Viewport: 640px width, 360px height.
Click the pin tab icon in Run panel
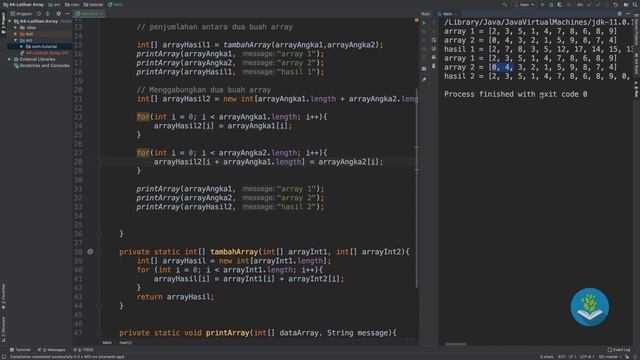[x=424, y=80]
